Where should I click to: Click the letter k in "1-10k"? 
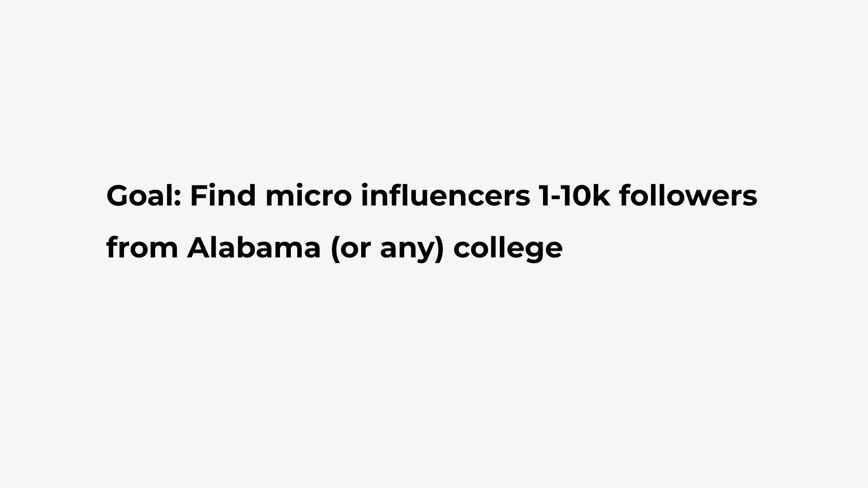pyautogui.click(x=602, y=195)
